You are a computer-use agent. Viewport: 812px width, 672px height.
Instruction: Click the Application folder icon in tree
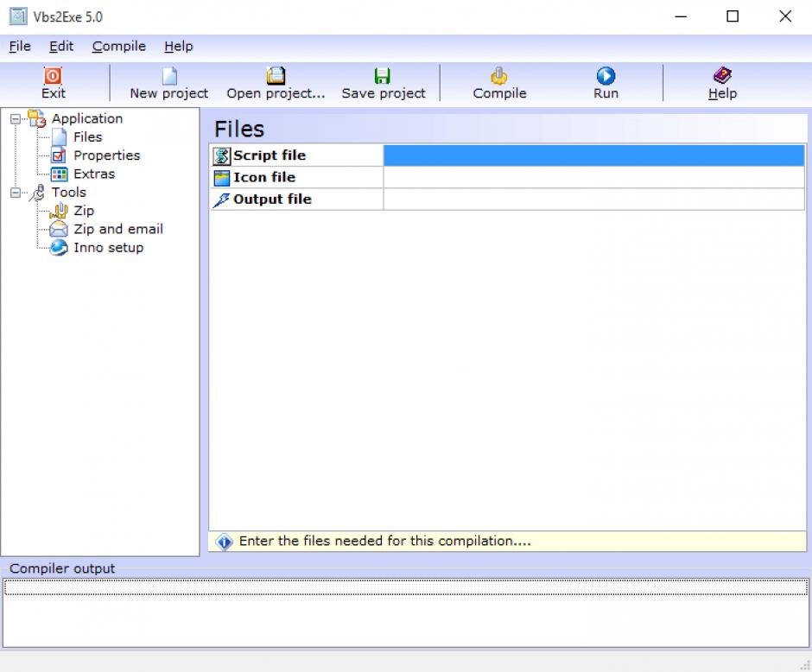pos(37,118)
